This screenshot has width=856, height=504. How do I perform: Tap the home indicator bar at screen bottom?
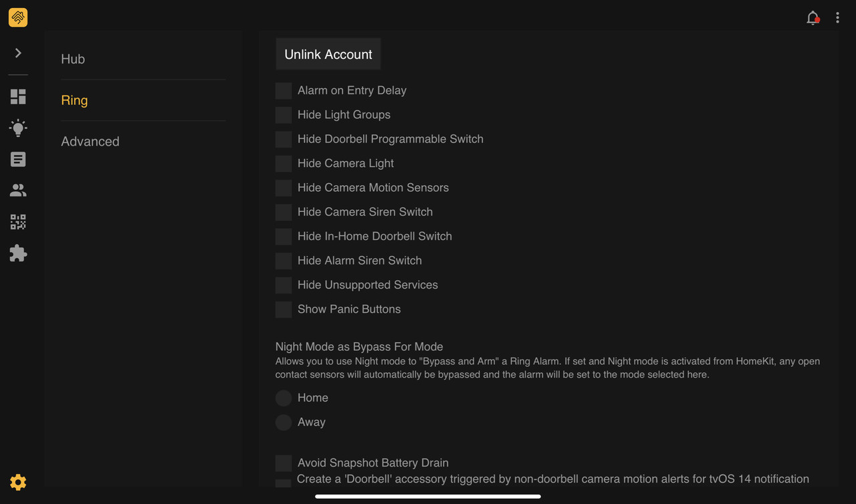(x=428, y=497)
